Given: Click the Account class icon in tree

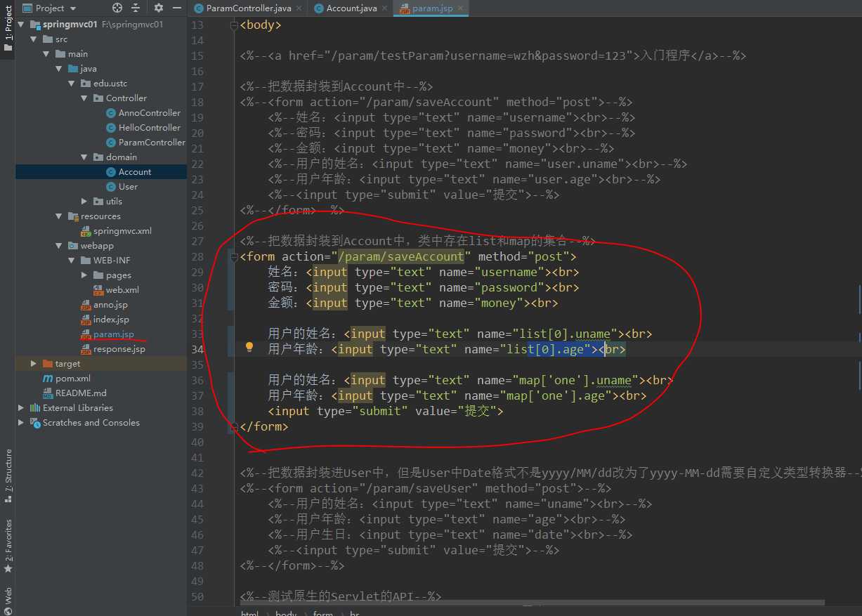Looking at the screenshot, I should coord(110,172).
